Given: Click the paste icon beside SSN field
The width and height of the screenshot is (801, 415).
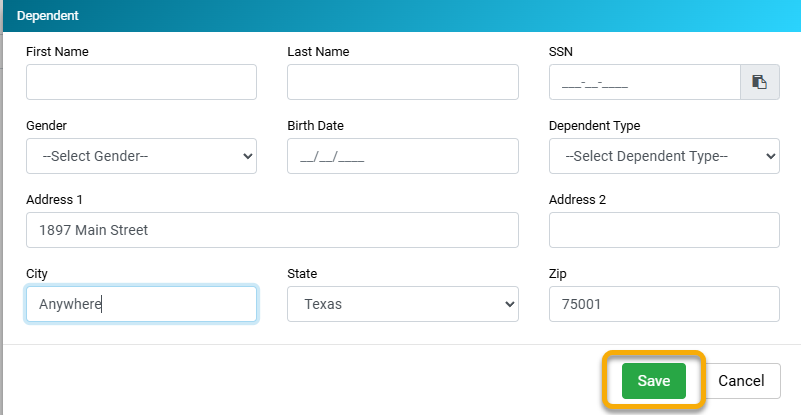Looking at the screenshot, I should pos(759,83).
